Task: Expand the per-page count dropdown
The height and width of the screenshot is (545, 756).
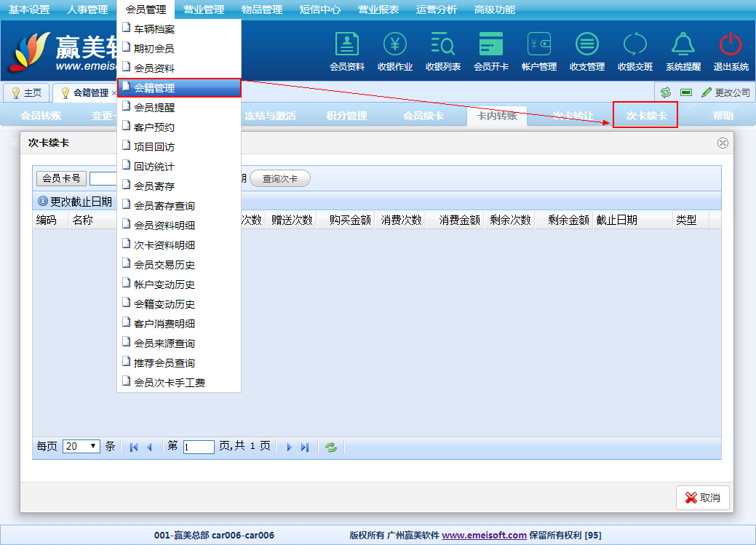Action: coord(81,447)
